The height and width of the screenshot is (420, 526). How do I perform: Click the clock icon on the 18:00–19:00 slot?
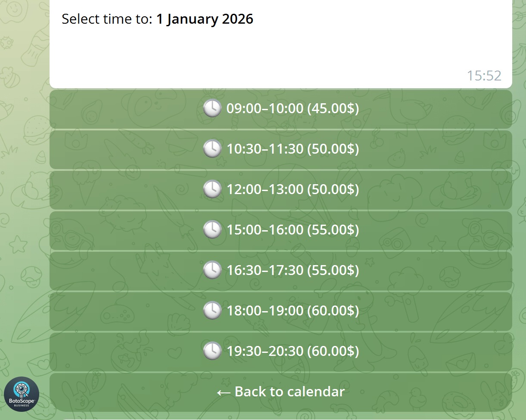coord(212,311)
